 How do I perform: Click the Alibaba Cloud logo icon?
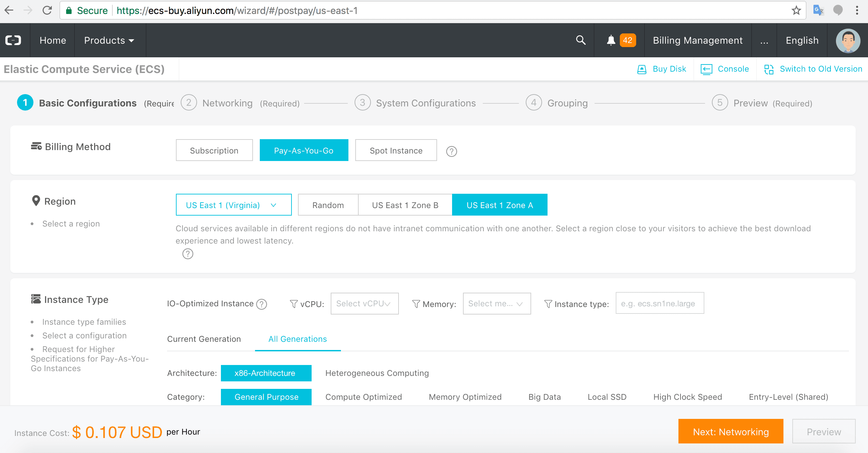coord(13,40)
